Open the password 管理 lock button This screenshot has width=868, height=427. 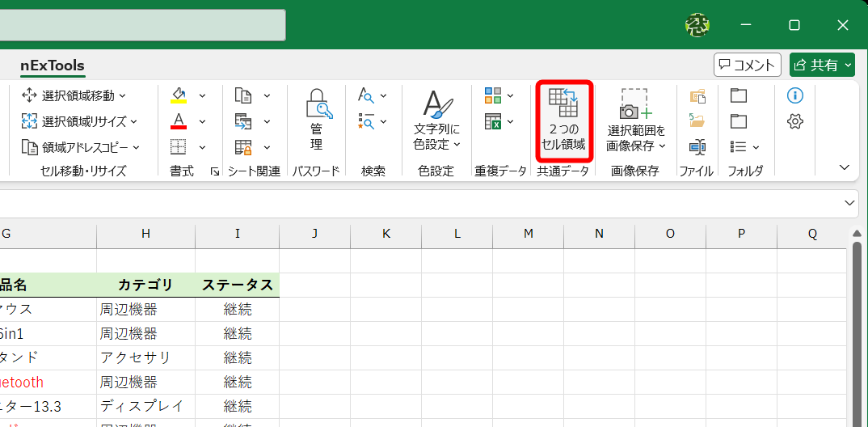[x=315, y=120]
